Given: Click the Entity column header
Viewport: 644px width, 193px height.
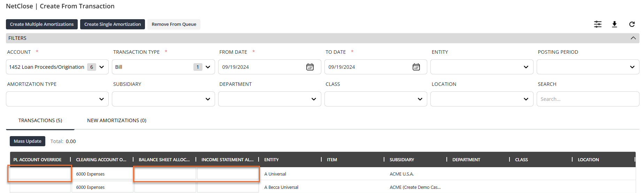Looking at the screenshot, I should pyautogui.click(x=271, y=159).
